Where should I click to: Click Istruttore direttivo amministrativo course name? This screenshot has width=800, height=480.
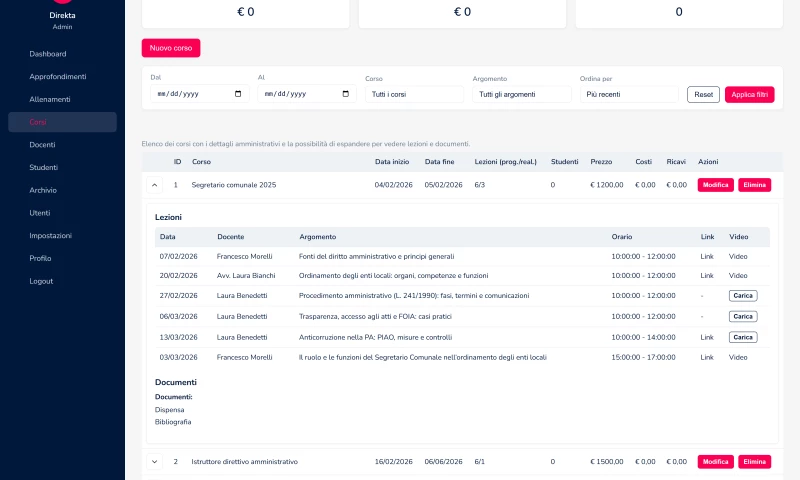[244, 462]
